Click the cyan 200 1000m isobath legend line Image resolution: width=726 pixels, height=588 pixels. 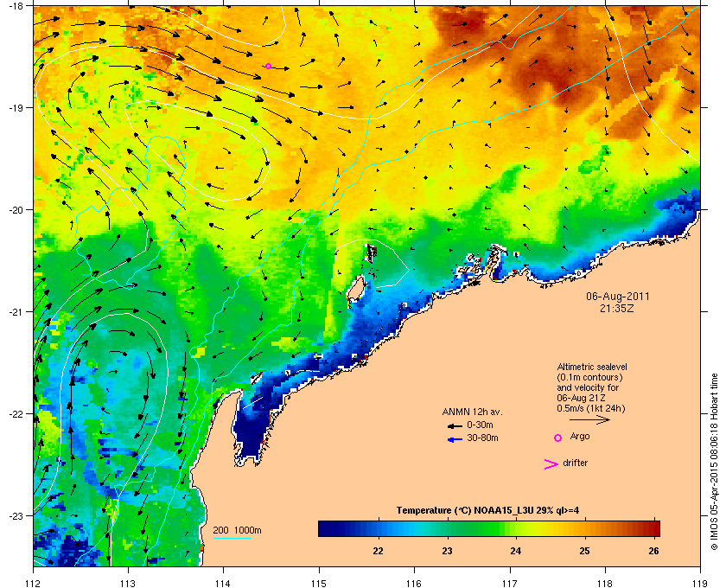click(x=232, y=538)
